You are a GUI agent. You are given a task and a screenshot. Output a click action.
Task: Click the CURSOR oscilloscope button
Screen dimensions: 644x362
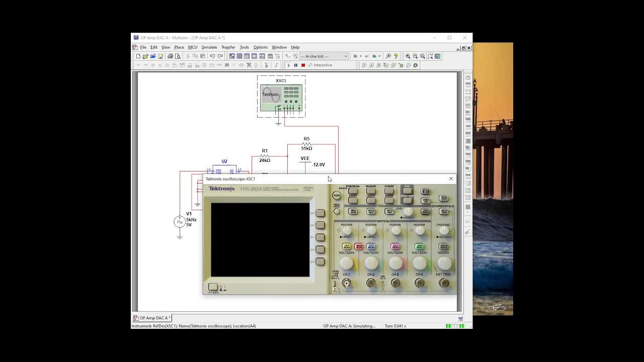tap(371, 200)
